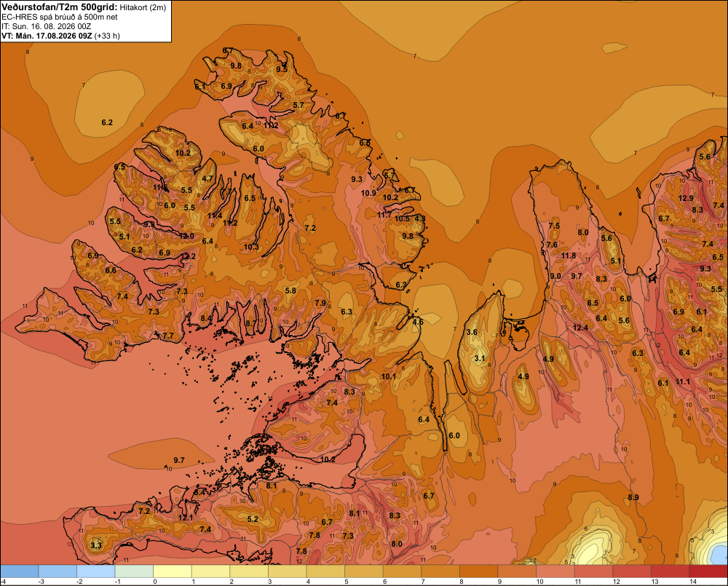Click the 12.4 temperature label
The height and width of the screenshot is (586, 728).
[580, 328]
